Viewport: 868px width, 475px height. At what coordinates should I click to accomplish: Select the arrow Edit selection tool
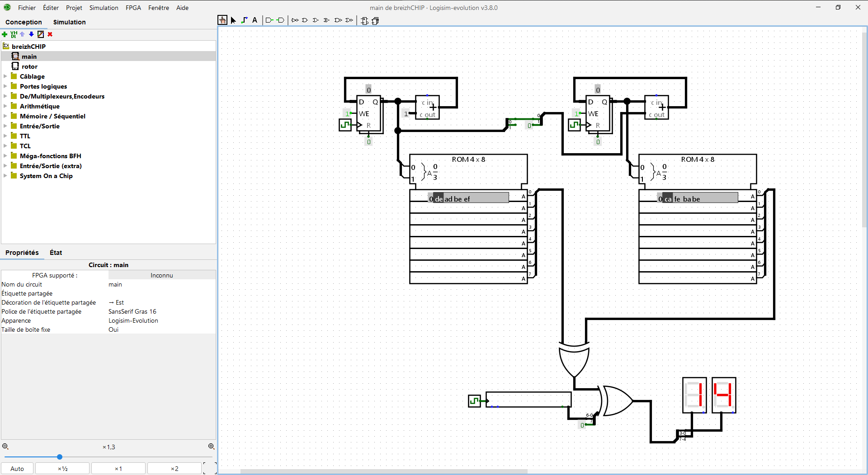233,20
